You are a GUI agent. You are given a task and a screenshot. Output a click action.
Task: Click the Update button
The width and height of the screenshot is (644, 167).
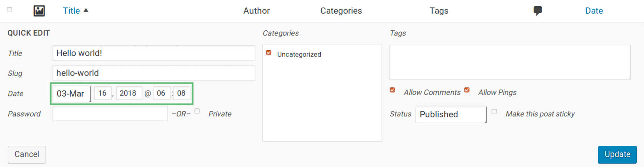click(618, 154)
